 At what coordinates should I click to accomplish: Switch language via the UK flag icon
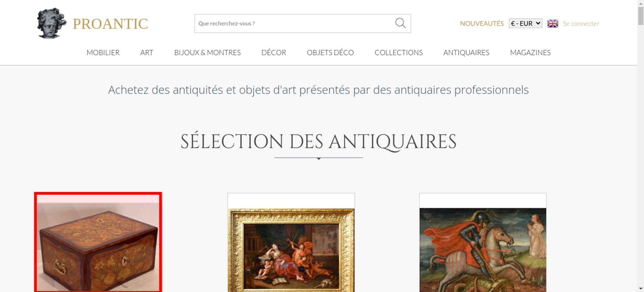[x=553, y=23]
